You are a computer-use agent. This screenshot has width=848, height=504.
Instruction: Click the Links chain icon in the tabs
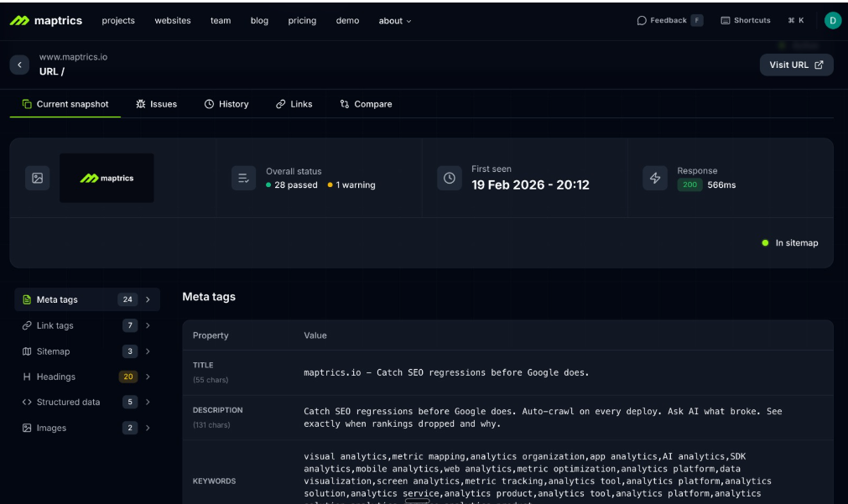[x=280, y=104]
